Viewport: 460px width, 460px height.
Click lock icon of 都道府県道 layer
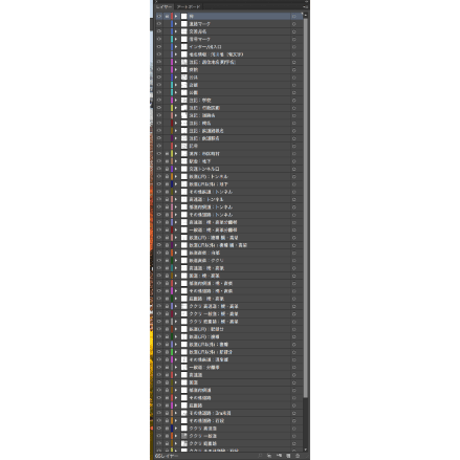click(x=167, y=390)
